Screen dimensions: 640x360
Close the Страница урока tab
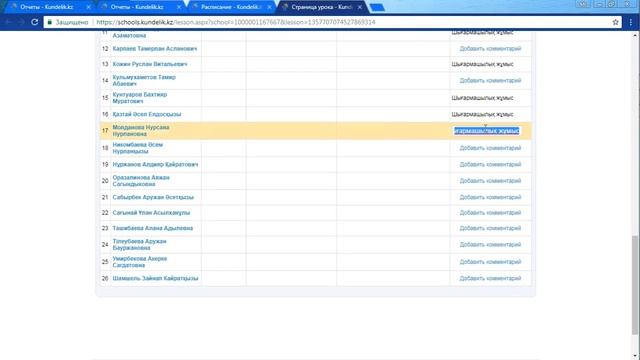click(360, 7)
